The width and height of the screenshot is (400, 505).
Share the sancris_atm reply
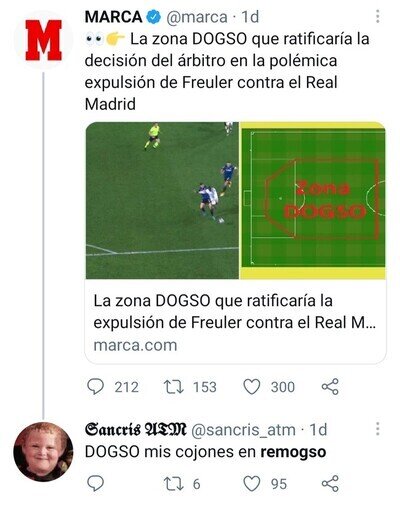330,484
